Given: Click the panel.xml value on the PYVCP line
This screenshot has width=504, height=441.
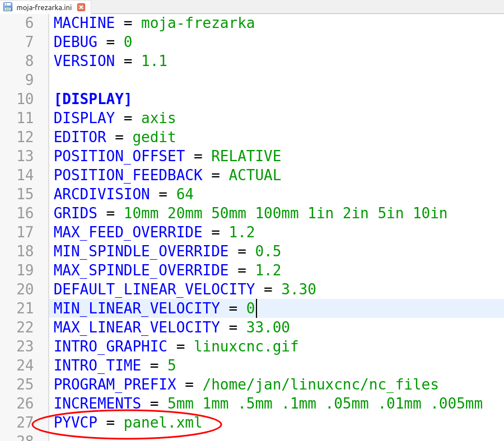Looking at the screenshot, I should [x=162, y=423].
